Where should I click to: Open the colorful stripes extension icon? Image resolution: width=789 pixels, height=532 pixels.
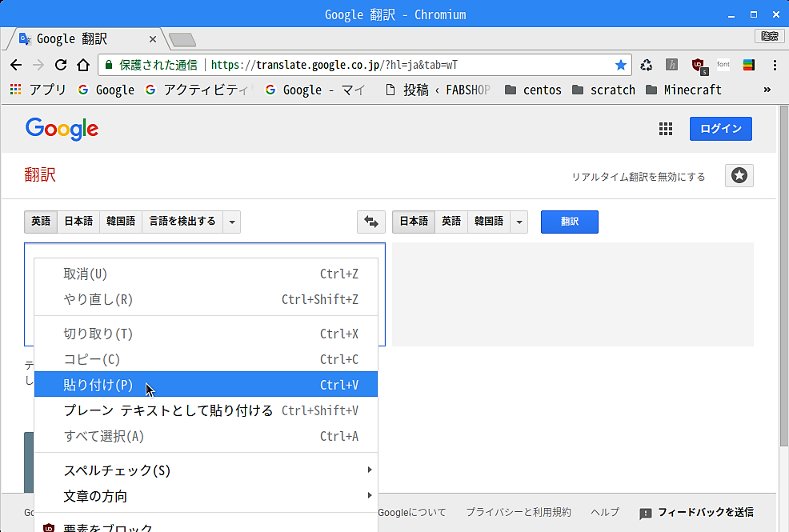click(x=749, y=65)
